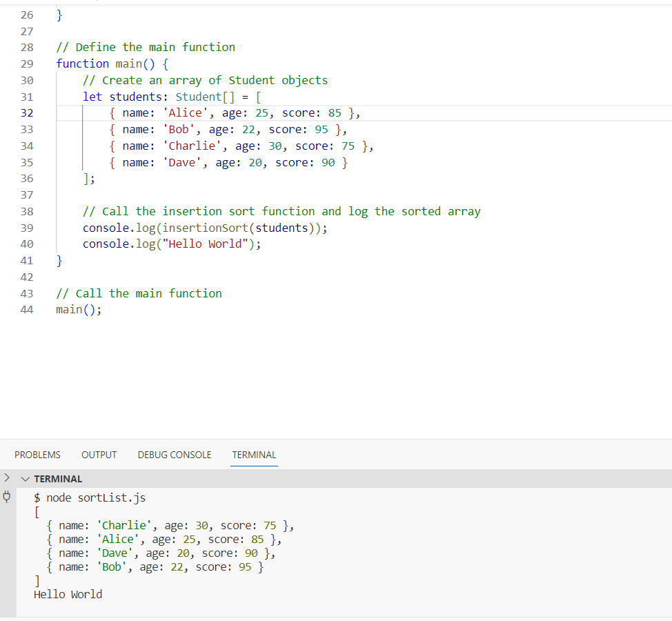Image resolution: width=672 pixels, height=621 pixels.
Task: Open the OUTPUT tab
Action: [x=99, y=455]
